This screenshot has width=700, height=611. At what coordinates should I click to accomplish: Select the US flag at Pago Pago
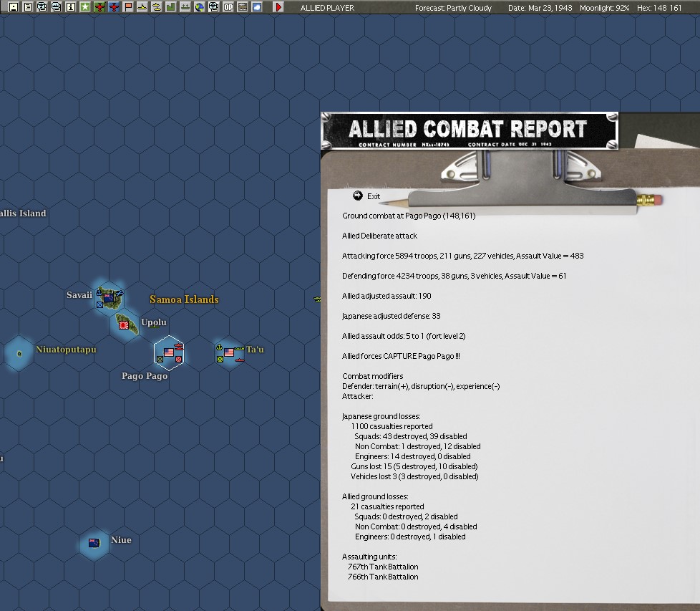click(x=169, y=352)
